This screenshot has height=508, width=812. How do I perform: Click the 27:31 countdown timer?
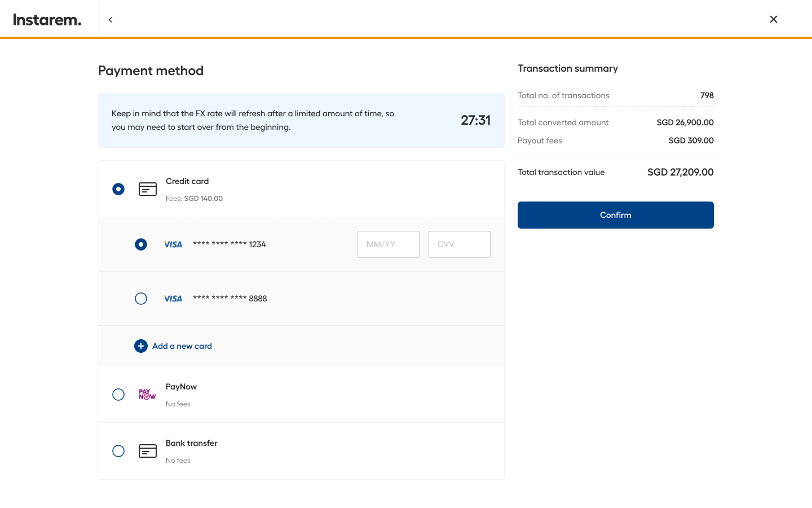click(475, 120)
